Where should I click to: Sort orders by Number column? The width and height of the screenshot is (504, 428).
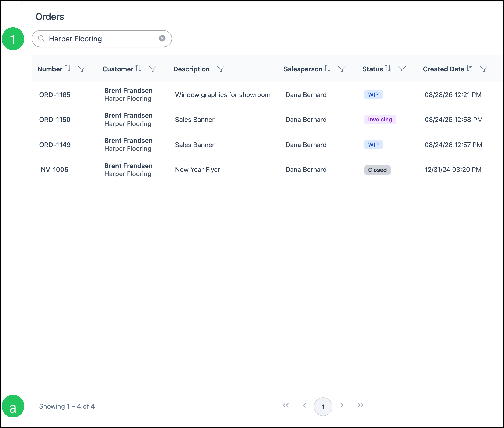click(68, 69)
